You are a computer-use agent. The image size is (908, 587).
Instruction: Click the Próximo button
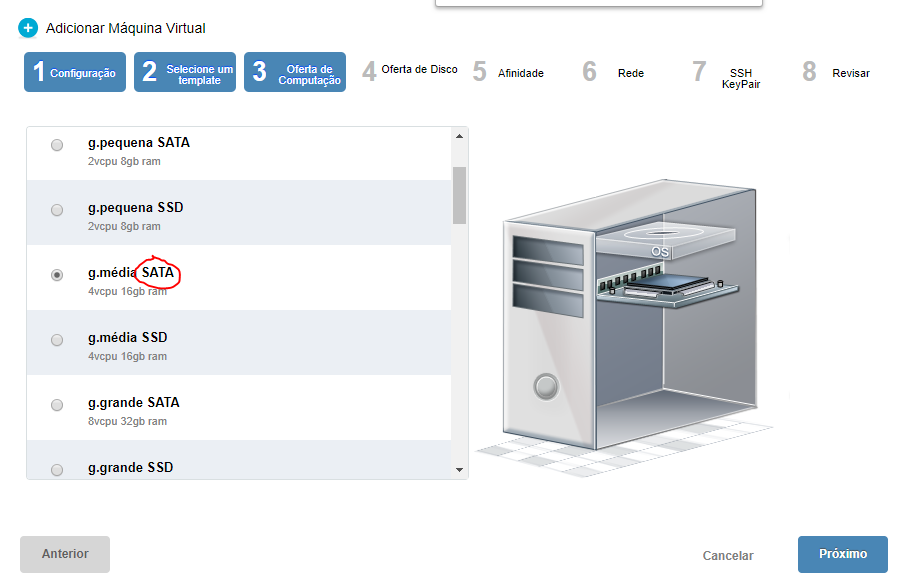click(842, 554)
